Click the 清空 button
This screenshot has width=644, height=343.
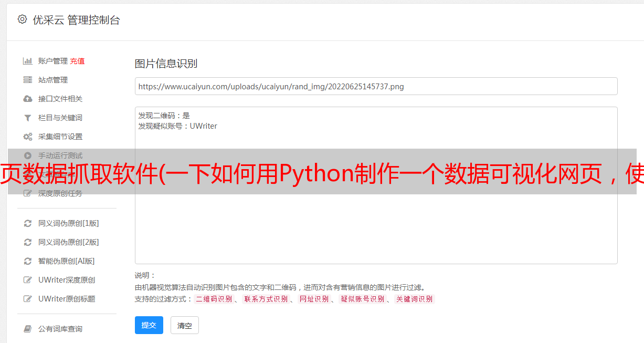(x=185, y=325)
